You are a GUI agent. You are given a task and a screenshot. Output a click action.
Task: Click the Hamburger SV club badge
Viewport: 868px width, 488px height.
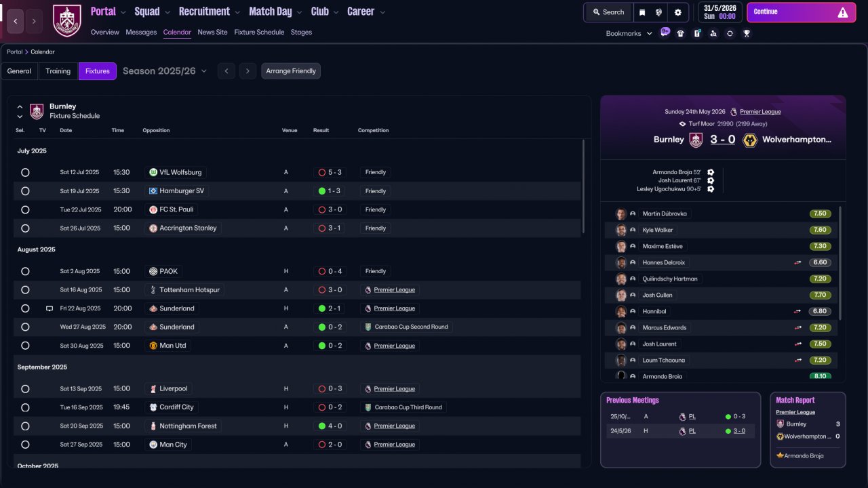pos(153,191)
